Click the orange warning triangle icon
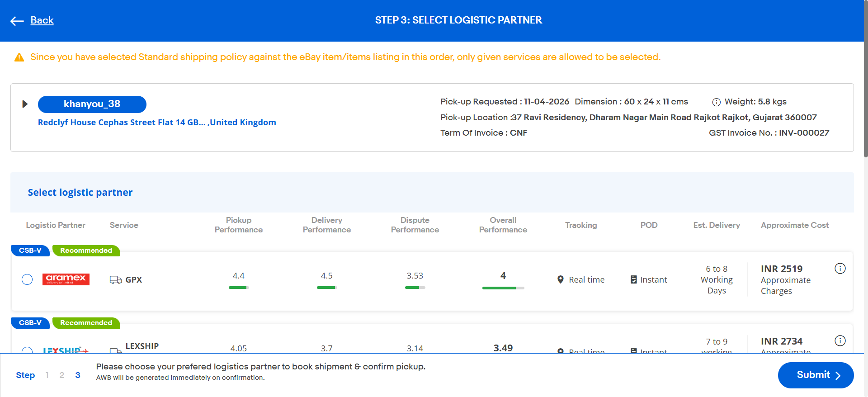 click(19, 57)
